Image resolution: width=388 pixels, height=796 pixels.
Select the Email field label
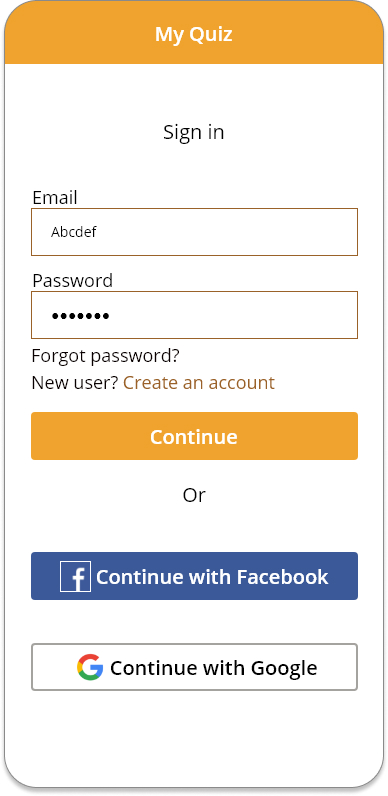[x=55, y=197]
